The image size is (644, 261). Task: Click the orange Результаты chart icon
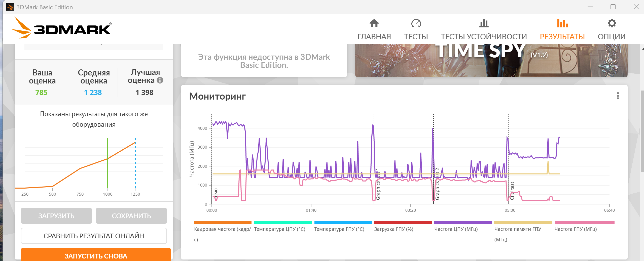pos(562,23)
